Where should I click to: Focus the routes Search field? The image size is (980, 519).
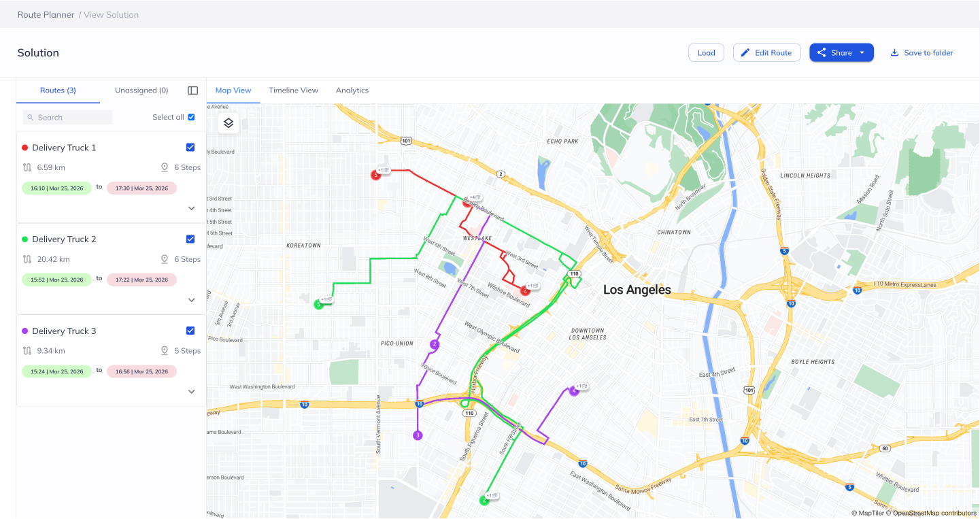point(67,118)
